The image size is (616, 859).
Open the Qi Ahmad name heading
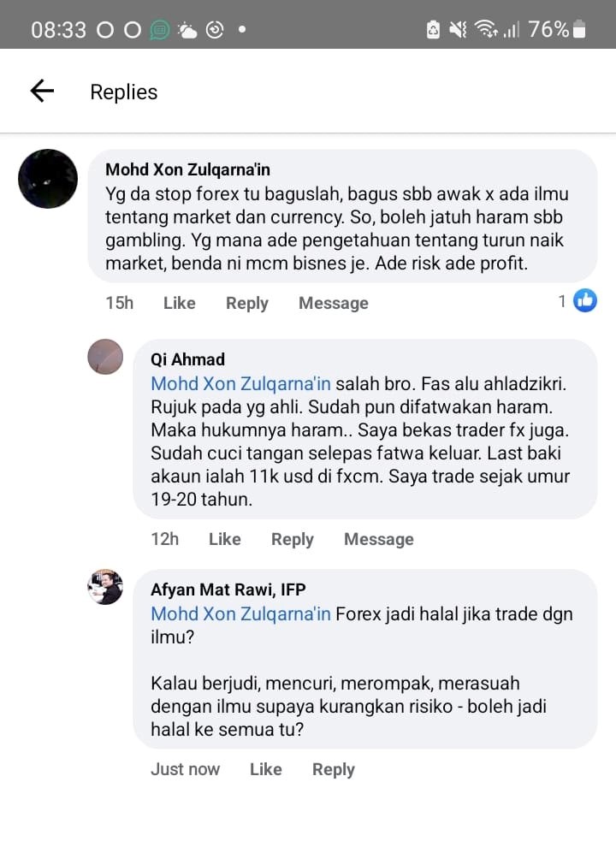click(x=188, y=359)
